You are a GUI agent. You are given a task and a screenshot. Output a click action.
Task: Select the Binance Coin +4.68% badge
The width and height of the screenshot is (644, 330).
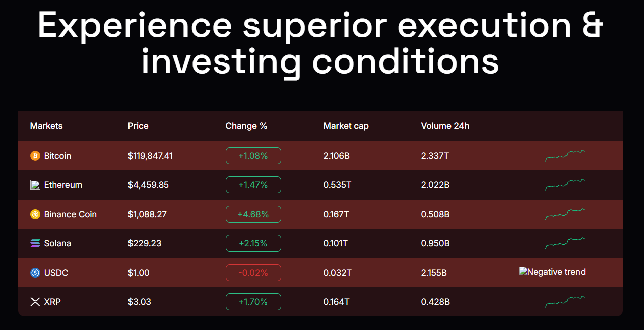point(253,214)
